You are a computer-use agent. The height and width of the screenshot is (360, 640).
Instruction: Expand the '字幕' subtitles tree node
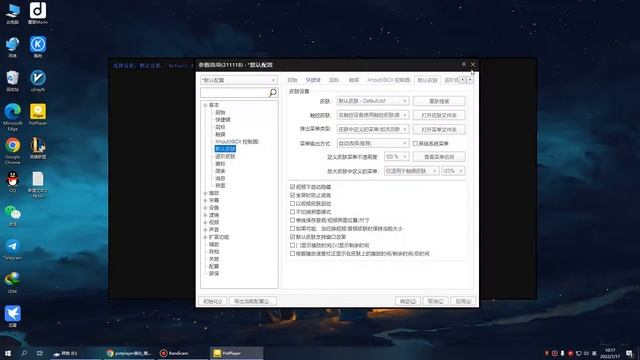[205, 200]
